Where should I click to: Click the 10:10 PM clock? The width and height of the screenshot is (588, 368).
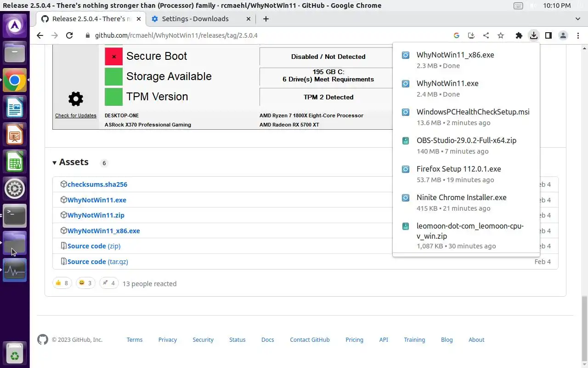(557, 6)
